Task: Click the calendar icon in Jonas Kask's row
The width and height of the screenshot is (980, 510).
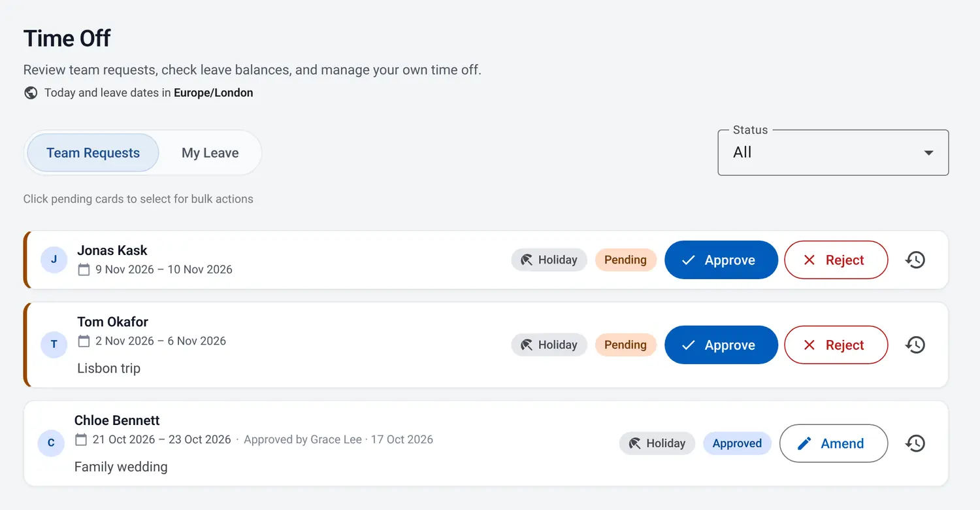Action: pyautogui.click(x=84, y=269)
